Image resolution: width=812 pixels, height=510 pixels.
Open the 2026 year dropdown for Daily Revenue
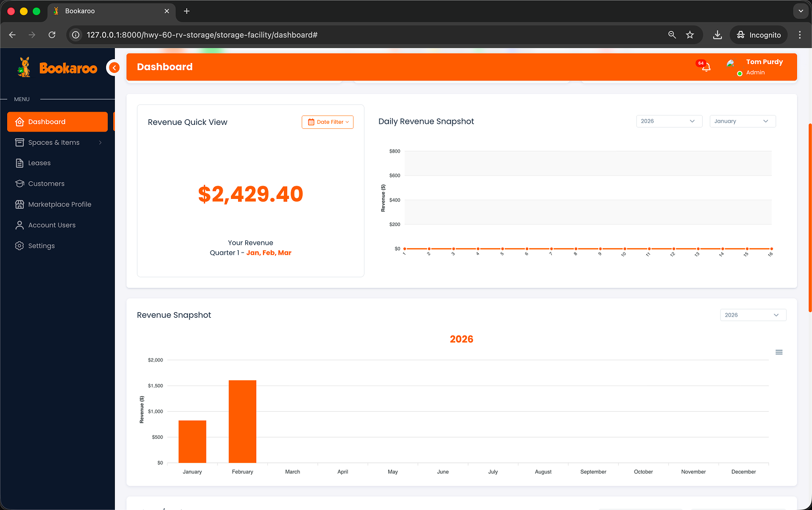(669, 121)
